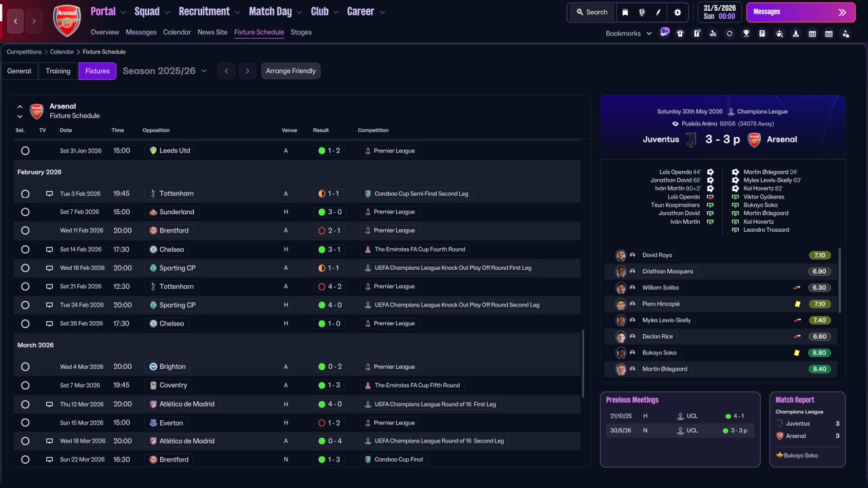Click the Arrange Friendly button
868x488 pixels.
tap(291, 71)
